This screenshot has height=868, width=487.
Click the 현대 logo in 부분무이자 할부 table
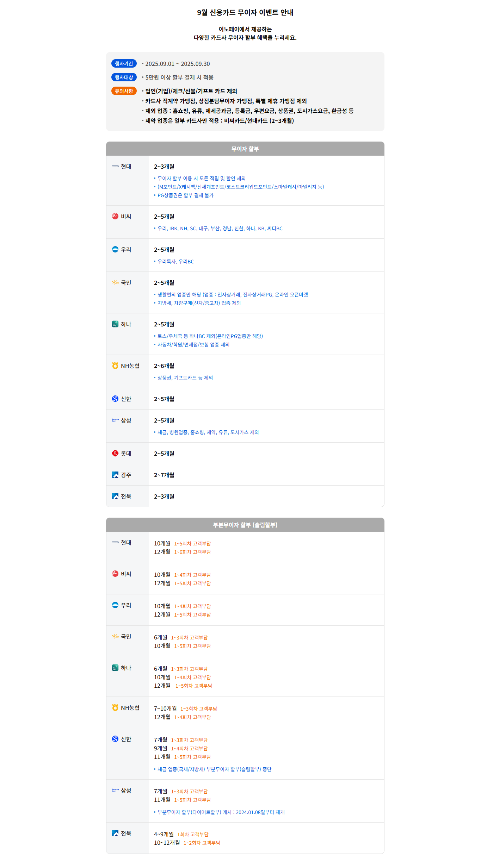coord(115,543)
